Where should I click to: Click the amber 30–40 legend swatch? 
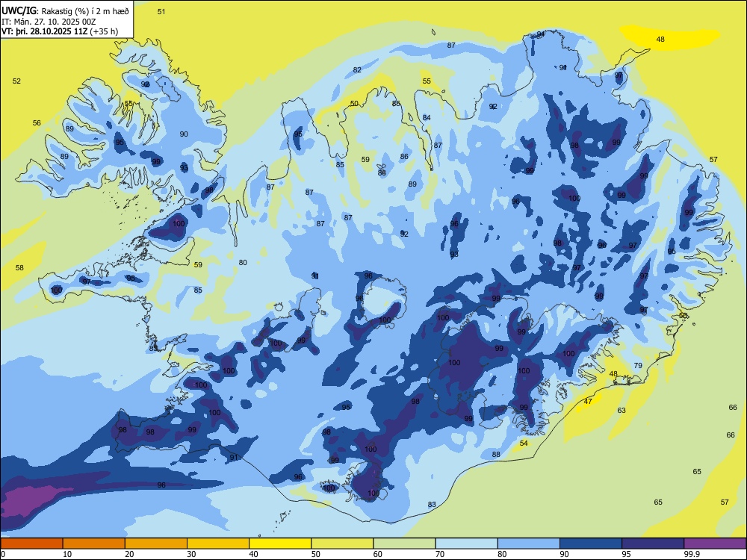click(x=218, y=544)
